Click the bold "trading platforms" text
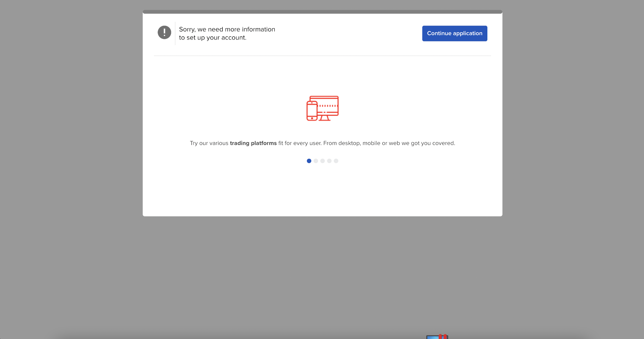 (x=253, y=143)
